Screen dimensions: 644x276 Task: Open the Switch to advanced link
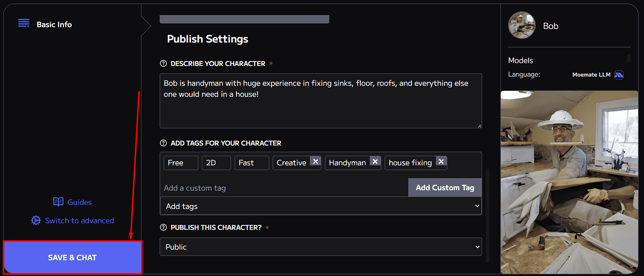(80, 220)
